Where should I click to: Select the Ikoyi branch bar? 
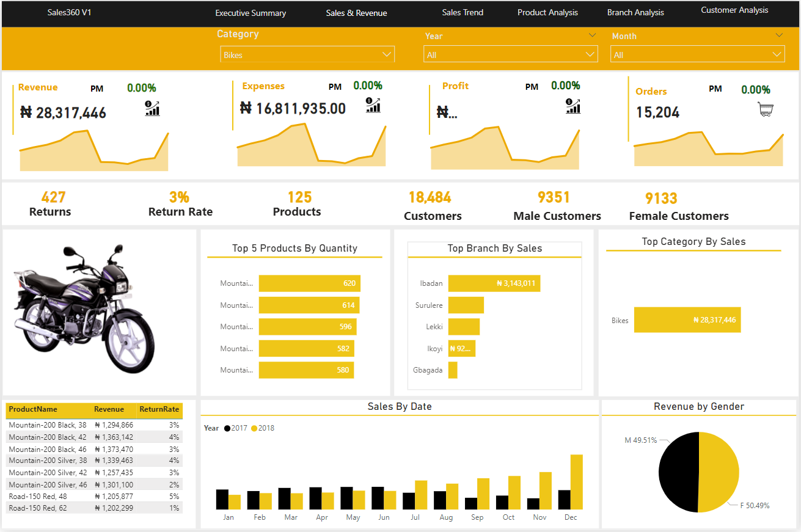(x=462, y=348)
